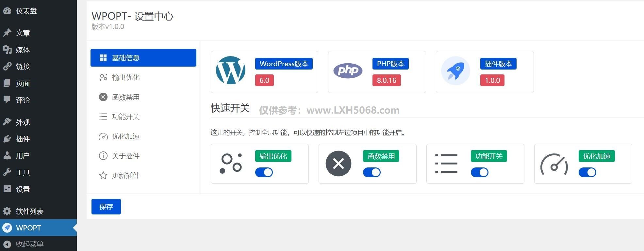The image size is (644, 251).
Task: Toggle the 优化加速 quick switch
Action: click(x=587, y=172)
